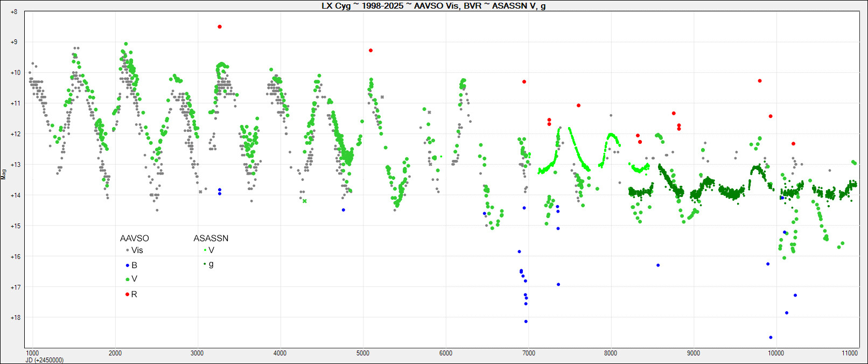
Task: Click the gray Vis legend marker
Action: (127, 250)
